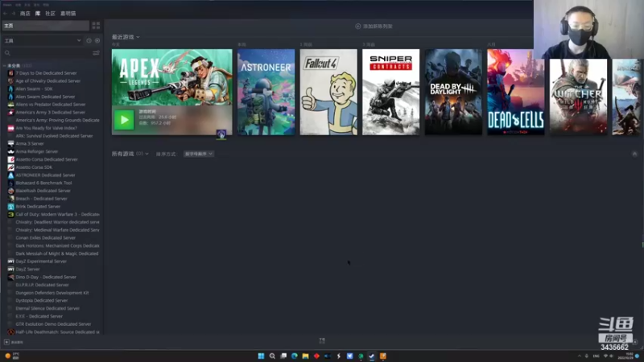Select DayZ Experimental Server
The width and height of the screenshot is (644, 362).
41,261
